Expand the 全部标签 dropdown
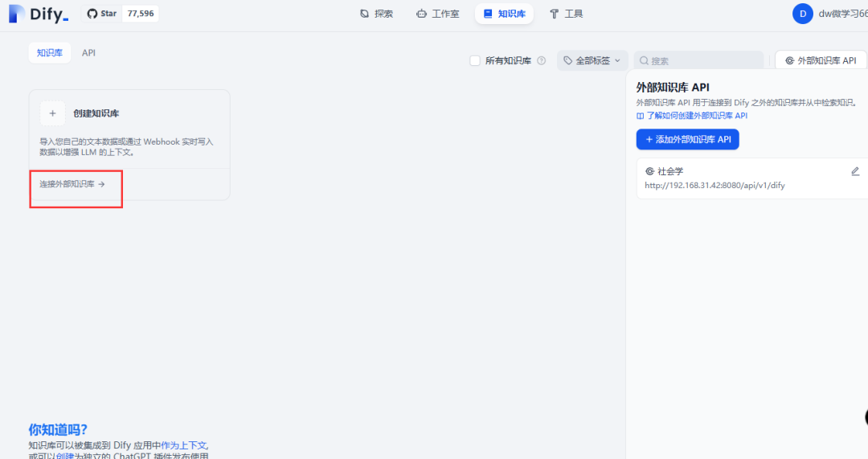868x459 pixels. point(592,61)
